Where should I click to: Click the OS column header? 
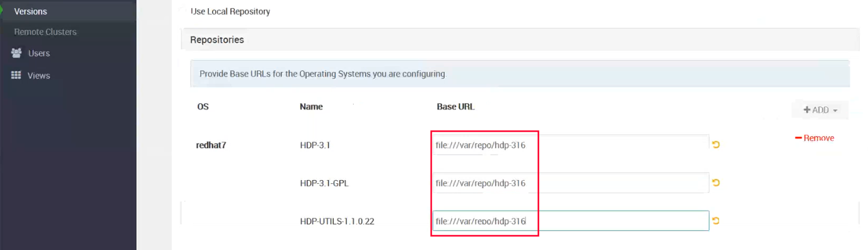point(203,106)
